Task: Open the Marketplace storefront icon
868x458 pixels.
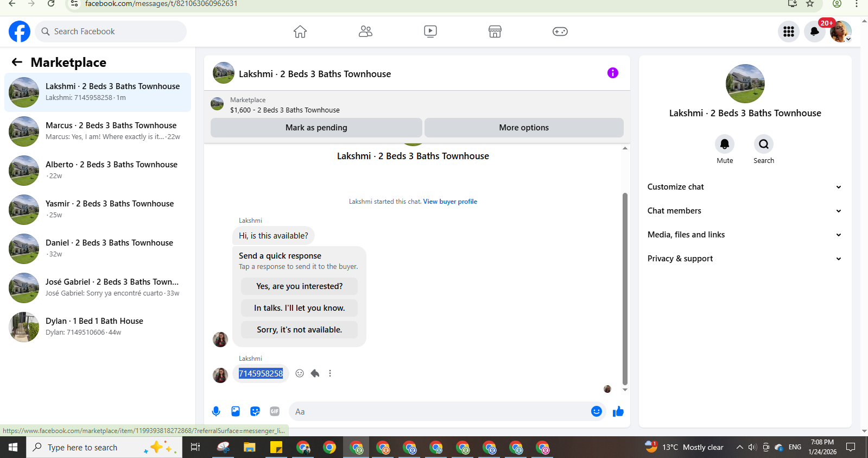Action: 495,32
